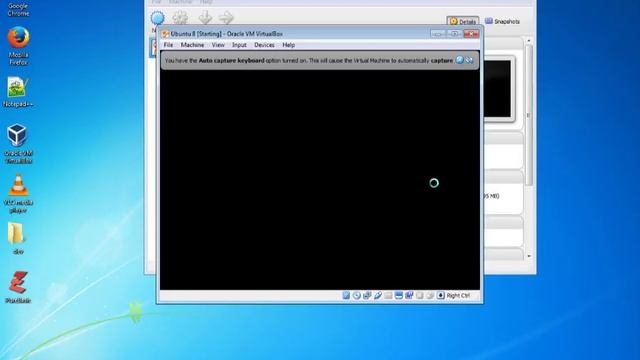Maximize the Ubuntu VM window
Screen dimensions: 640x360
[x=454, y=34]
